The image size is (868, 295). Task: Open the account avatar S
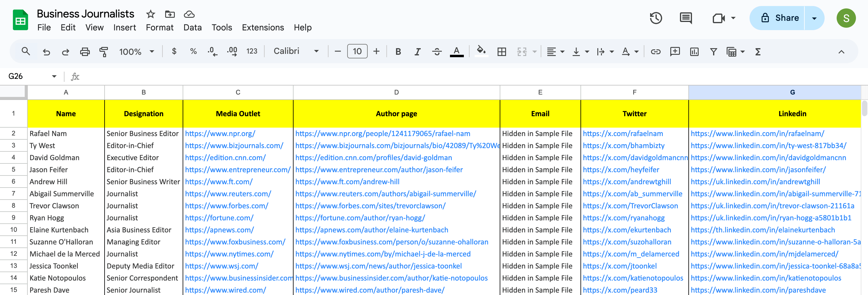click(846, 18)
